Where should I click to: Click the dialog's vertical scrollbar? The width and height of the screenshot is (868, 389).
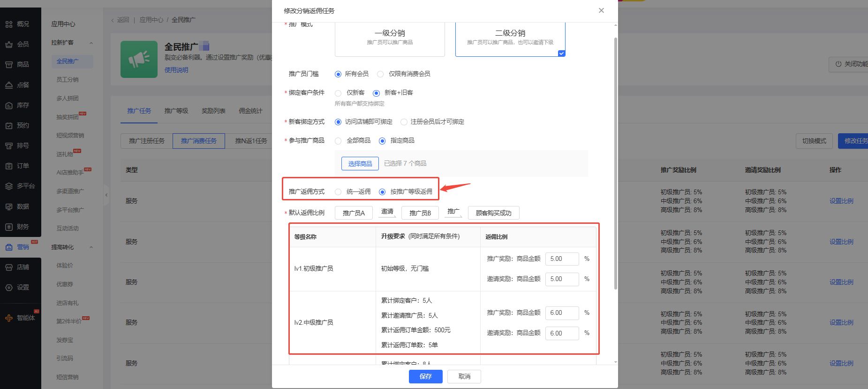coord(615,164)
